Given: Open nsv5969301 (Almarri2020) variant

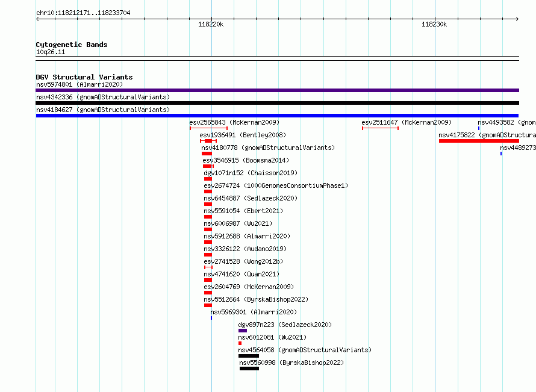Looking at the screenshot, I should click(254, 312).
